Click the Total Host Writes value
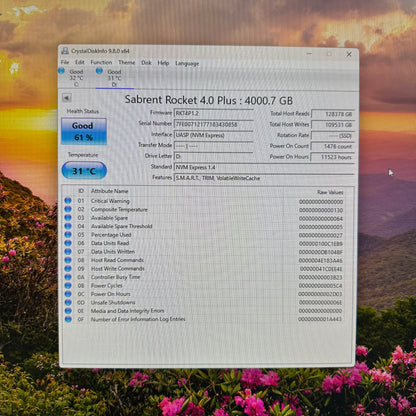This screenshot has width=416, height=416. 333,125
